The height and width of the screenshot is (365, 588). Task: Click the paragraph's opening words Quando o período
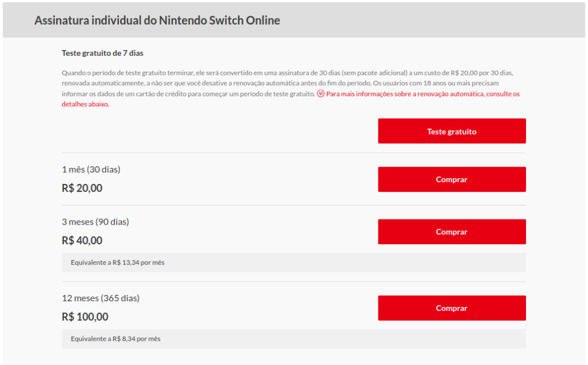coord(87,73)
